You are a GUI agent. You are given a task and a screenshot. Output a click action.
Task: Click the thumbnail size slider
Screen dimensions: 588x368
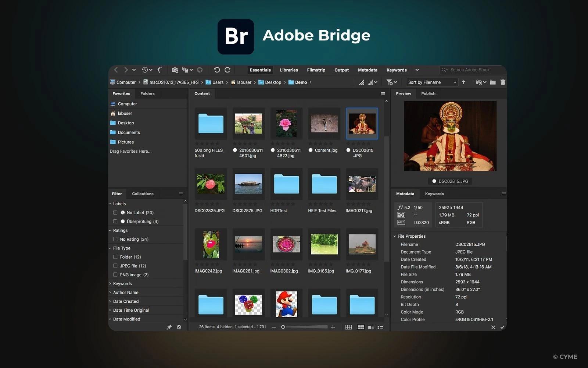pyautogui.click(x=283, y=327)
